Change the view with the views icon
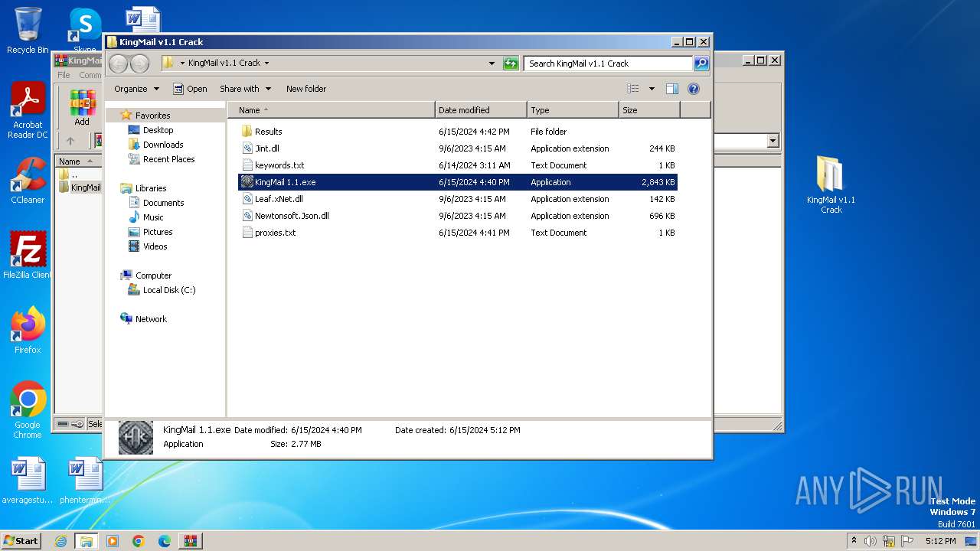 point(633,89)
